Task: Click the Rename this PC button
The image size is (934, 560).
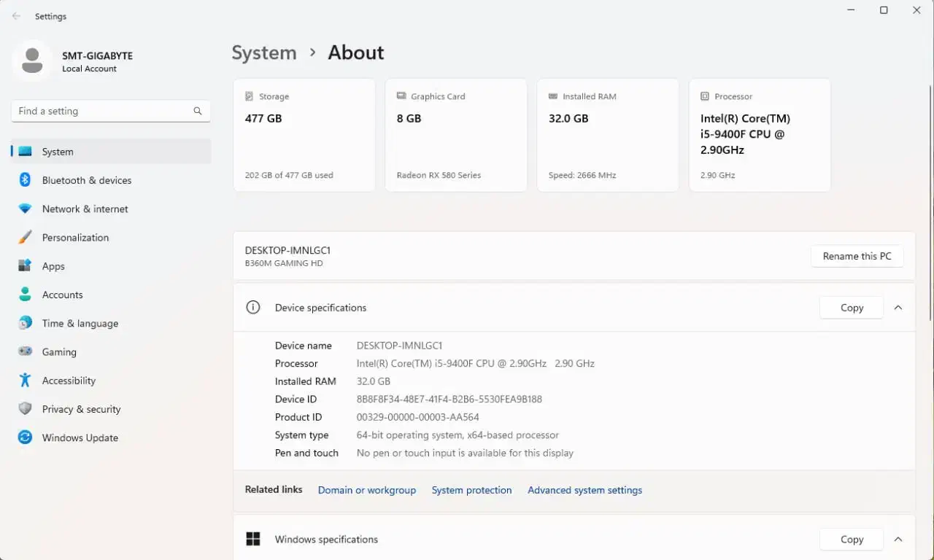Action: pyautogui.click(x=857, y=257)
